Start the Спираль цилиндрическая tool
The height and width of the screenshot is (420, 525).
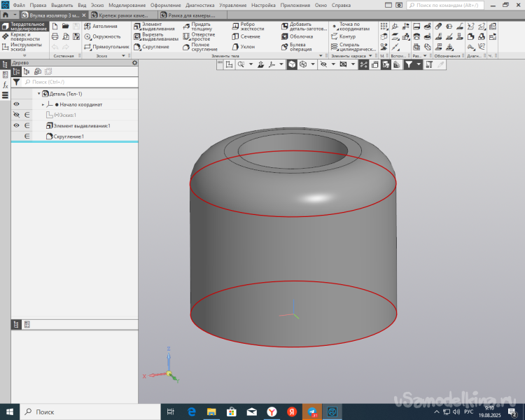tap(352, 47)
